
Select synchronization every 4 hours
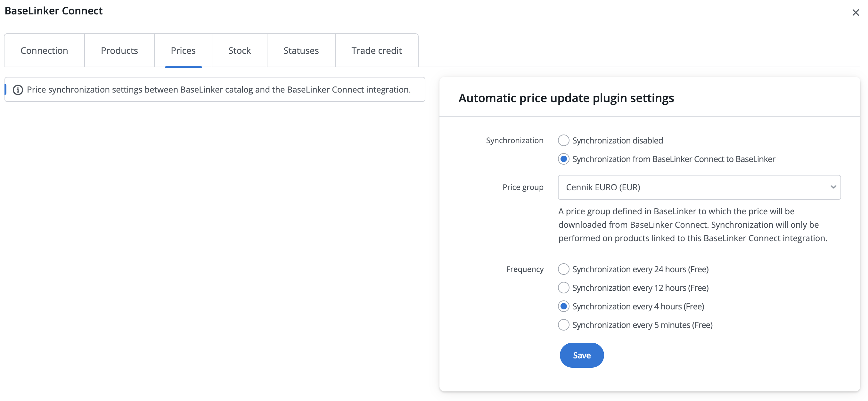(x=563, y=306)
